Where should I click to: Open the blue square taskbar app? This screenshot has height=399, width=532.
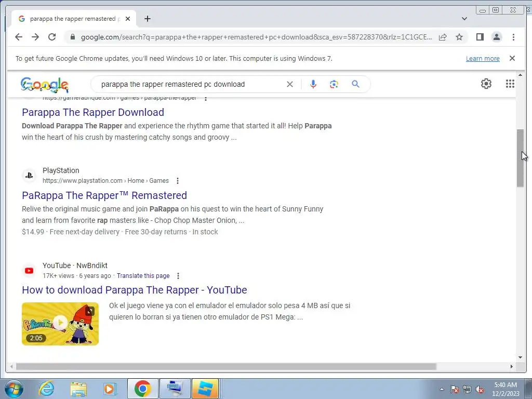coord(205,389)
